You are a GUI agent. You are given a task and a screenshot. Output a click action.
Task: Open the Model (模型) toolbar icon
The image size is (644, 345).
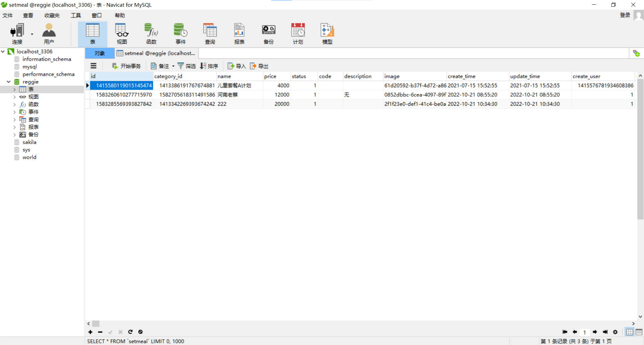[327, 34]
